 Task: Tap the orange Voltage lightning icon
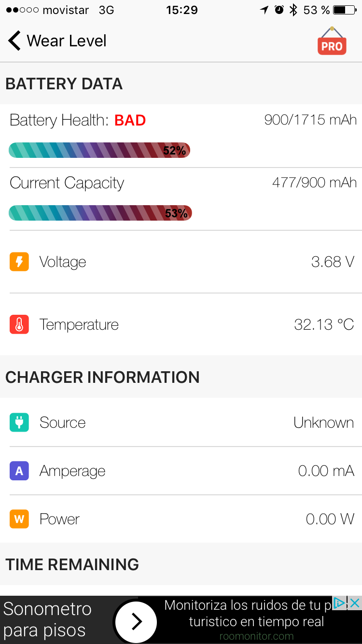click(19, 262)
